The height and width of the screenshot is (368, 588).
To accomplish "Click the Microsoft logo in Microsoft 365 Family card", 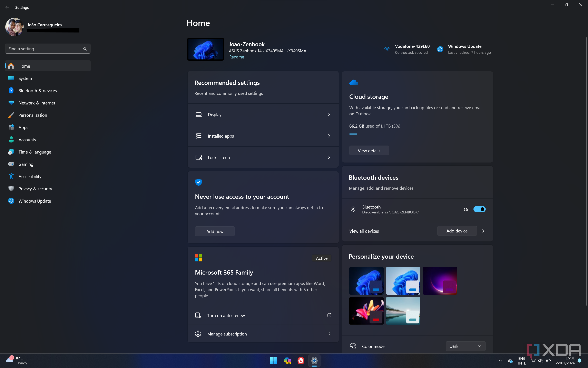I will [198, 258].
